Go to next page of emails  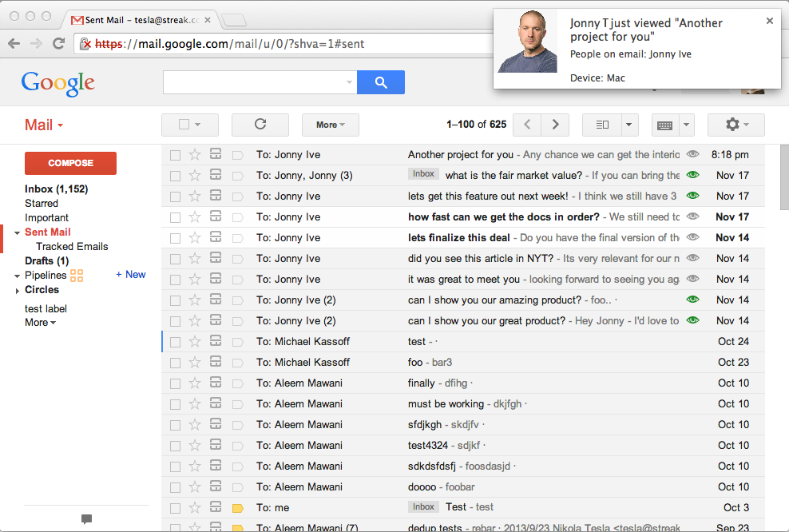555,125
